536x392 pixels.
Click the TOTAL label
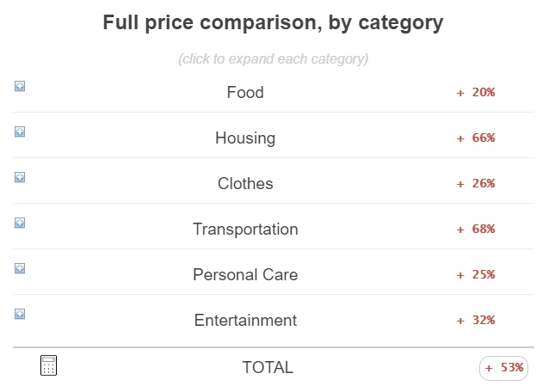268,368
